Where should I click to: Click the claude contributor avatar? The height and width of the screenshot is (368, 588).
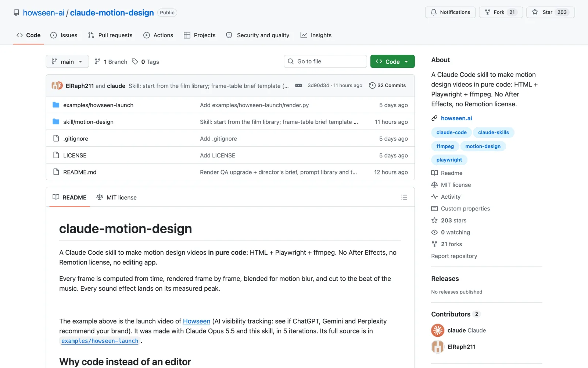click(438, 330)
